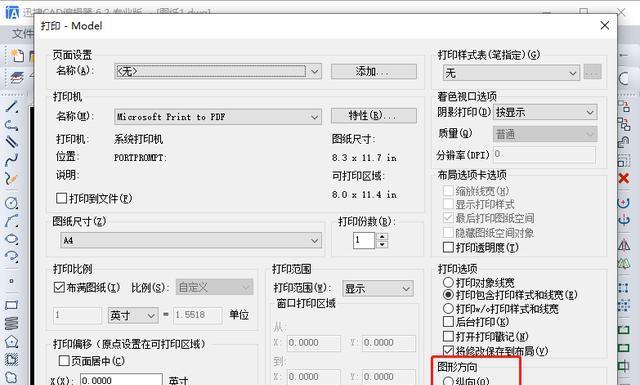This screenshot has height=385, width=640.
Task: Select the Spline curve tool
Action: [x=11, y=160]
